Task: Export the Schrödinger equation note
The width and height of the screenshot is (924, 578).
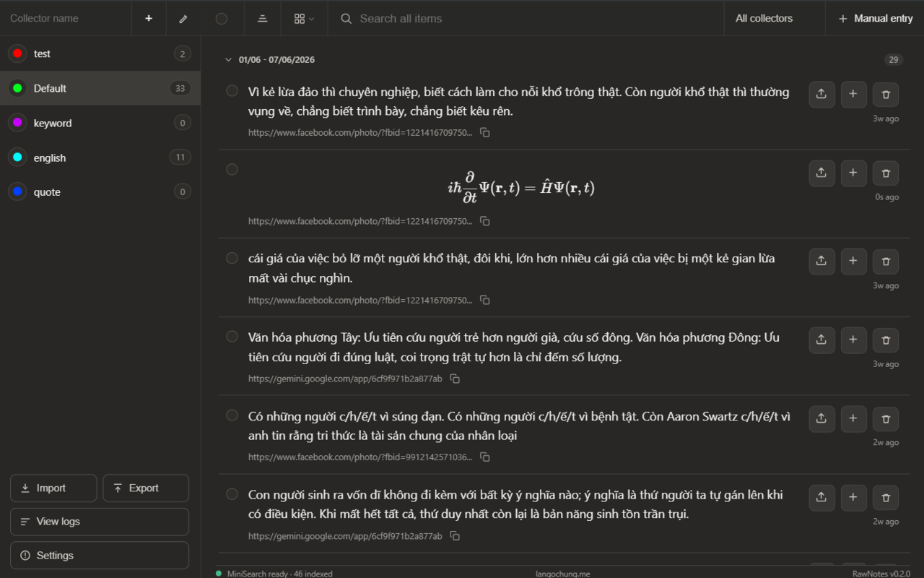Action: (x=821, y=173)
